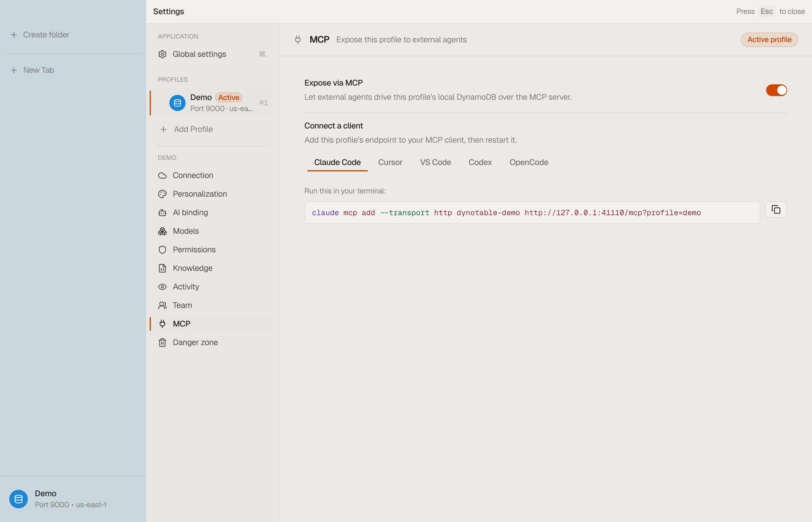
Task: Click the terminal command code block
Action: (532, 213)
